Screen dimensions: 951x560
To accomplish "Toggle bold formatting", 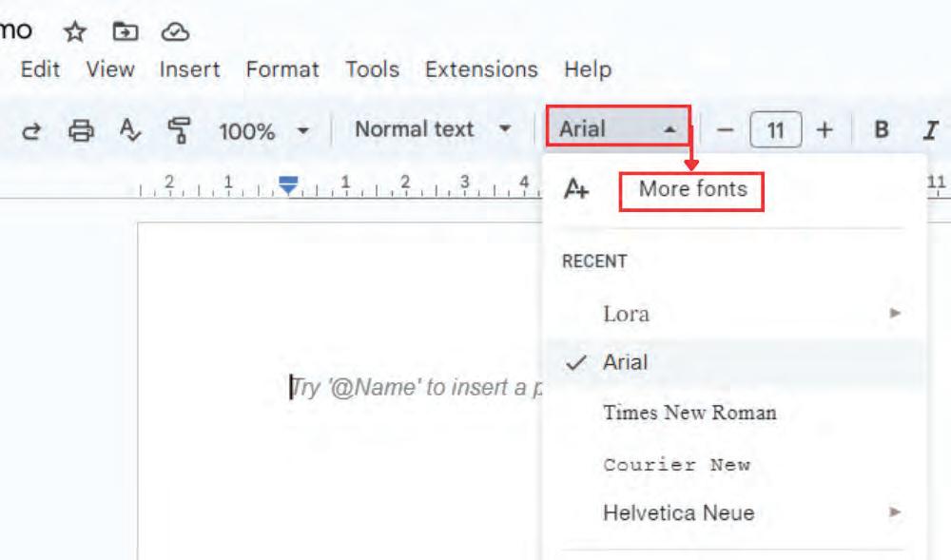I will click(x=882, y=129).
